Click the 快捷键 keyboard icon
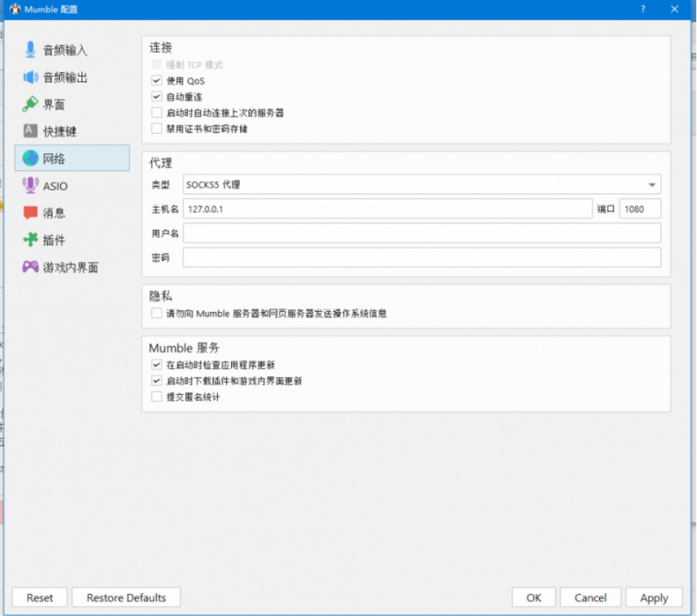Image resolution: width=697 pixels, height=616 pixels. [30, 131]
